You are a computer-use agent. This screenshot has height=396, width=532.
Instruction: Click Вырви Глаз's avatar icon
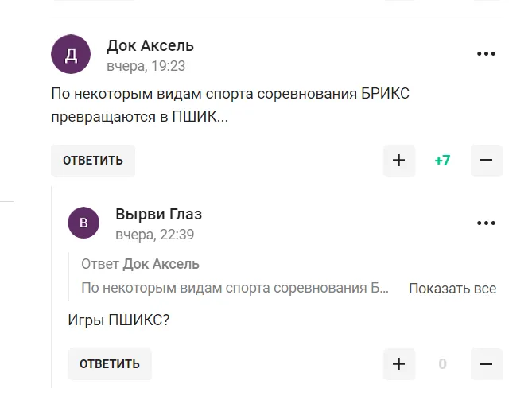(83, 223)
